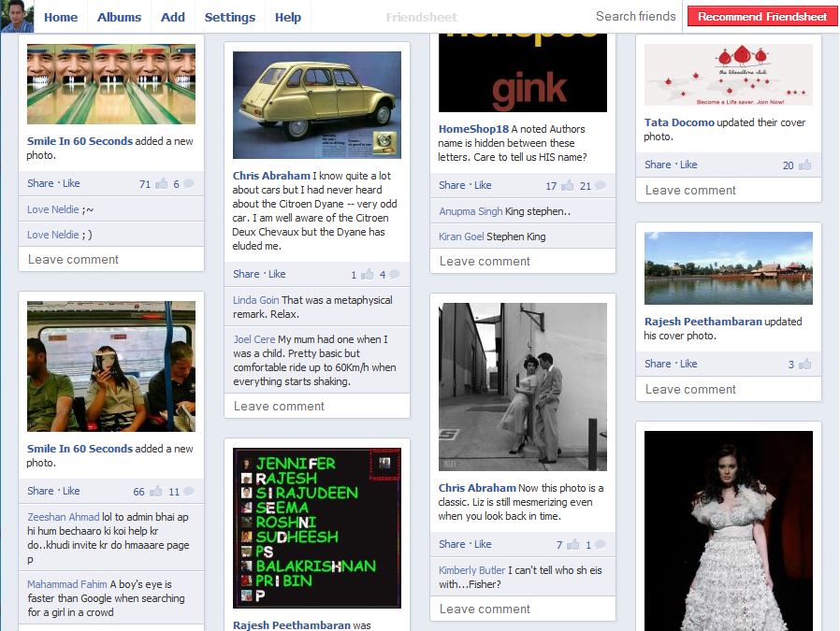Click comment bubble icon next to 21
Screen dimensions: 840x631
tap(600, 186)
